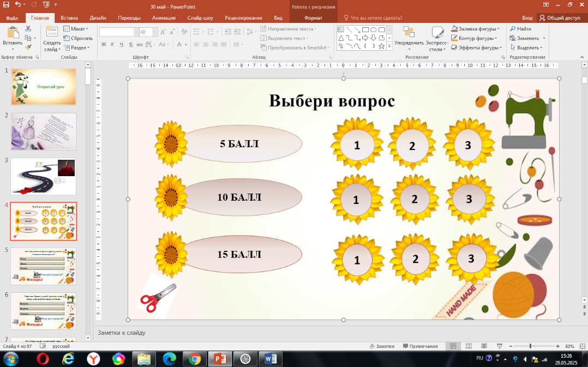Open the Section (Раздел) dropdown
588x367 pixels.
tap(77, 47)
